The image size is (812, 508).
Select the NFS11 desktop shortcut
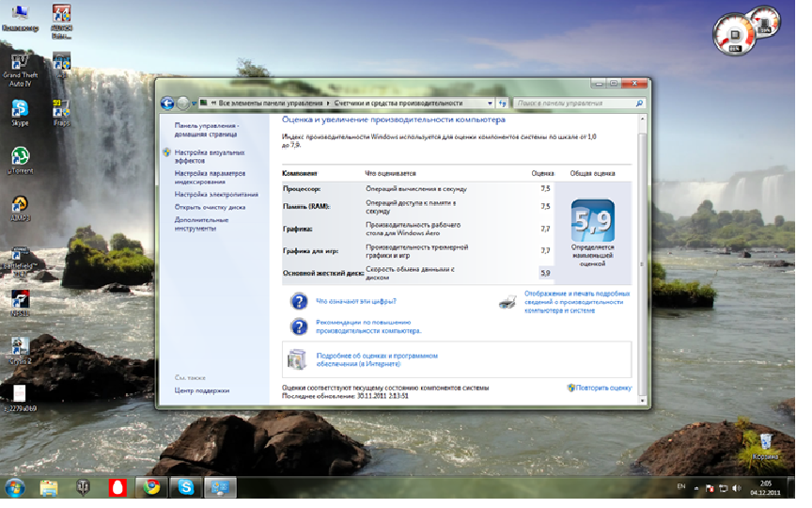point(20,303)
